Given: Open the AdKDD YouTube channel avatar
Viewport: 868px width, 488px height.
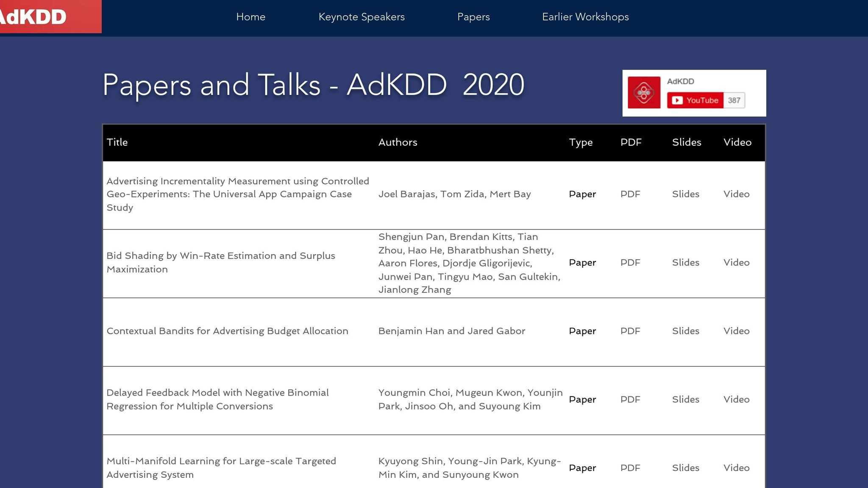Looking at the screenshot, I should (644, 92).
